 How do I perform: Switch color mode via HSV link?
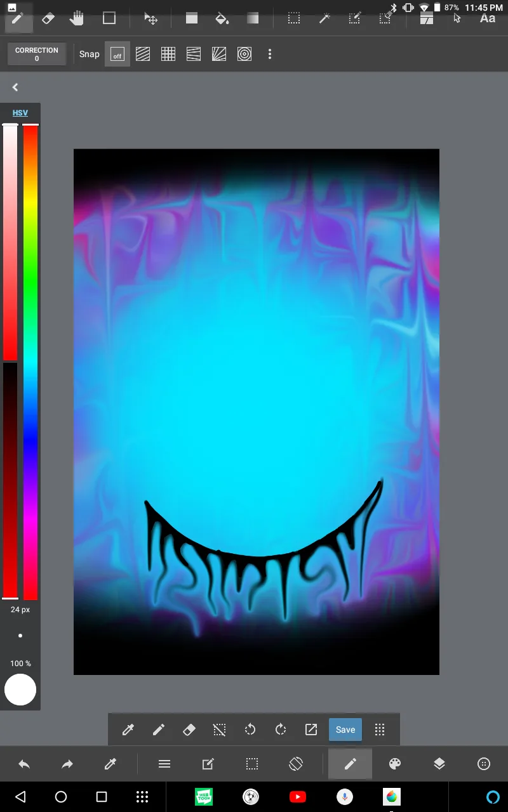tap(20, 113)
